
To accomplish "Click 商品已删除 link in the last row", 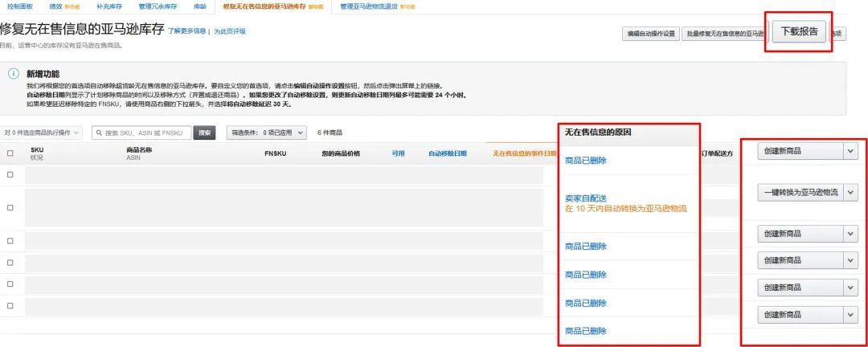I will [x=586, y=331].
